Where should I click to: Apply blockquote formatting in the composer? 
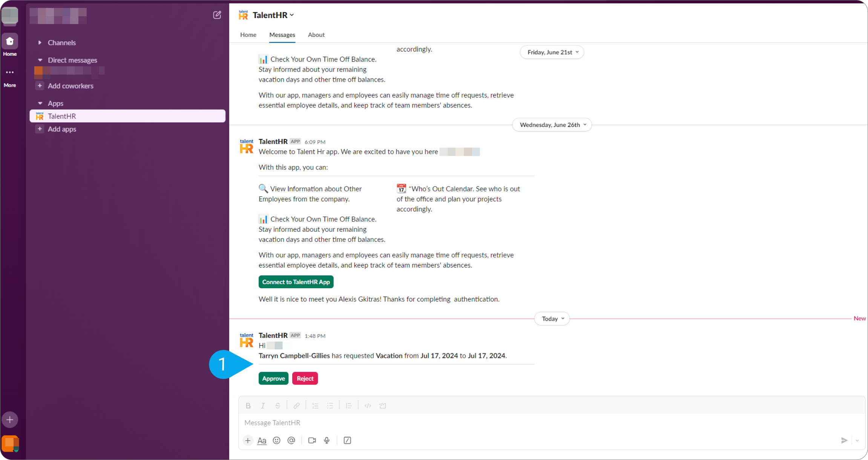click(349, 406)
